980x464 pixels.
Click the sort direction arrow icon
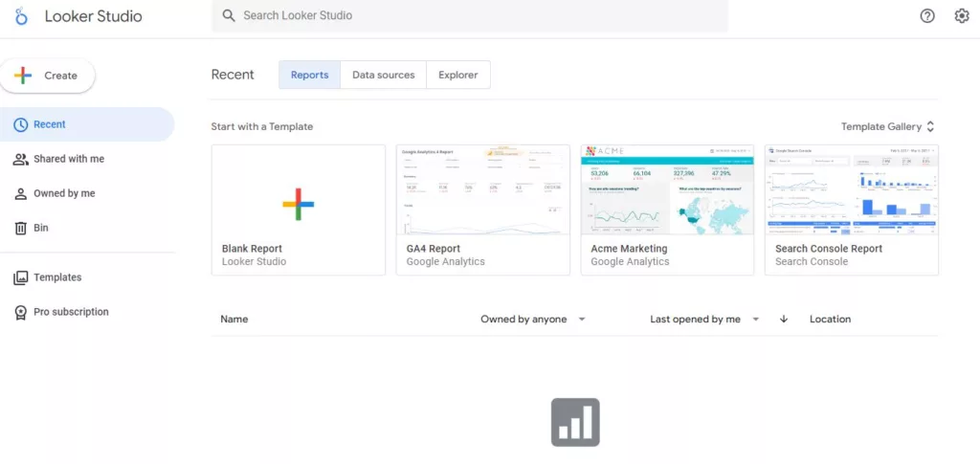coord(784,320)
